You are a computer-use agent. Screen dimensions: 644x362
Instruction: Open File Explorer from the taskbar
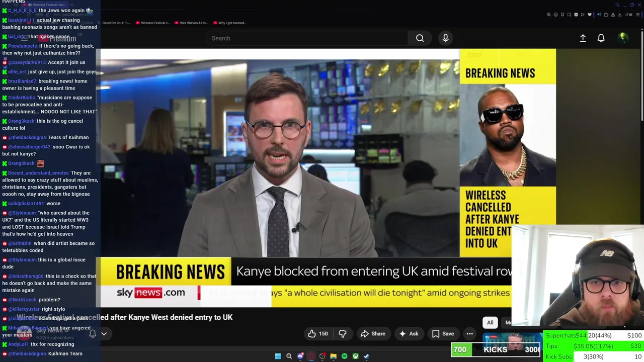[333, 356]
